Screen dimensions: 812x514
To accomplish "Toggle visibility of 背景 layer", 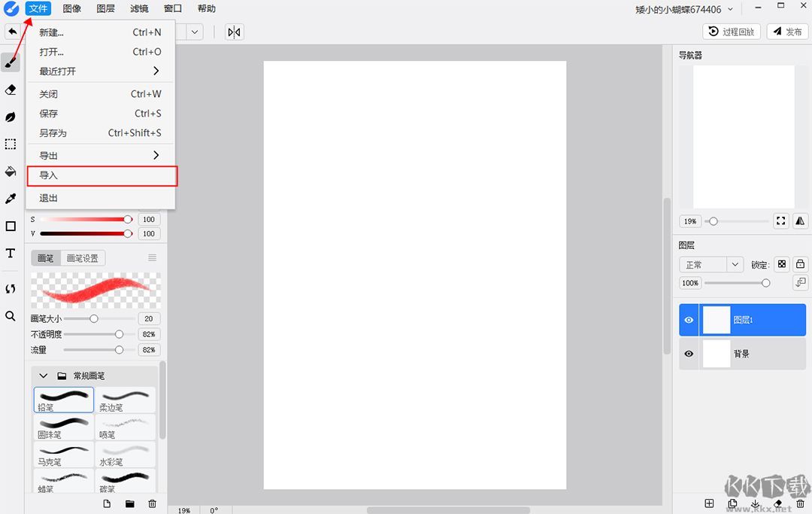I will (689, 354).
